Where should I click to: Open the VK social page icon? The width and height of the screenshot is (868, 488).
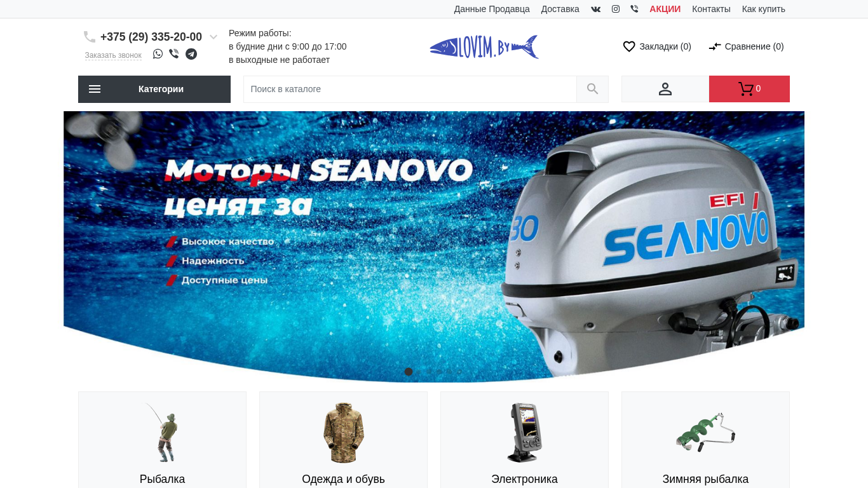coord(595,9)
